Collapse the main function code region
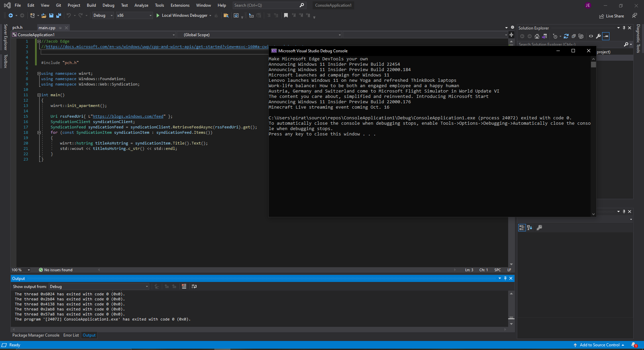 coord(39,95)
